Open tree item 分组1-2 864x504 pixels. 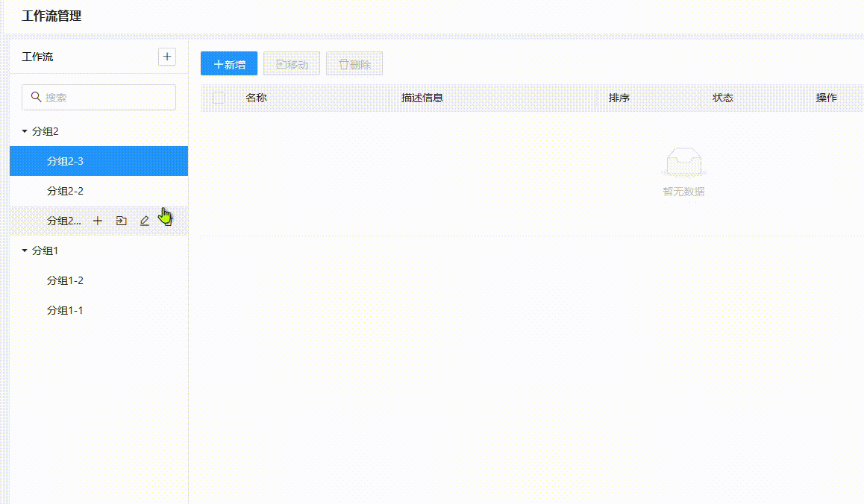point(65,280)
